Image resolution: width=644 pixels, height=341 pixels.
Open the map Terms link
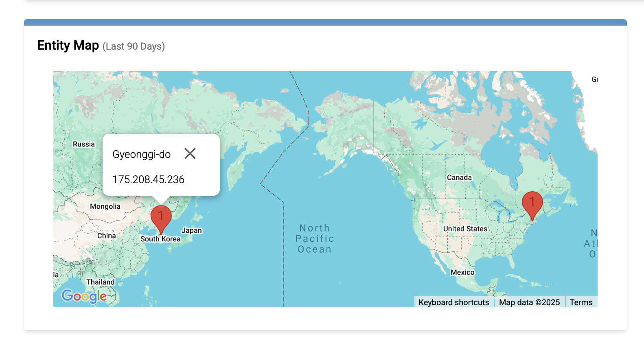(581, 302)
